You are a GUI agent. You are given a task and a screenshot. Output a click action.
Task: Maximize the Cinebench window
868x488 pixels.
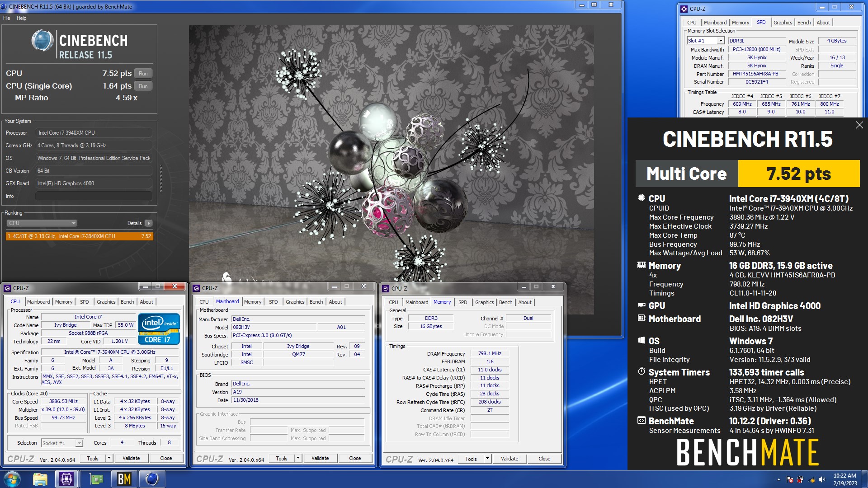tap(594, 5)
